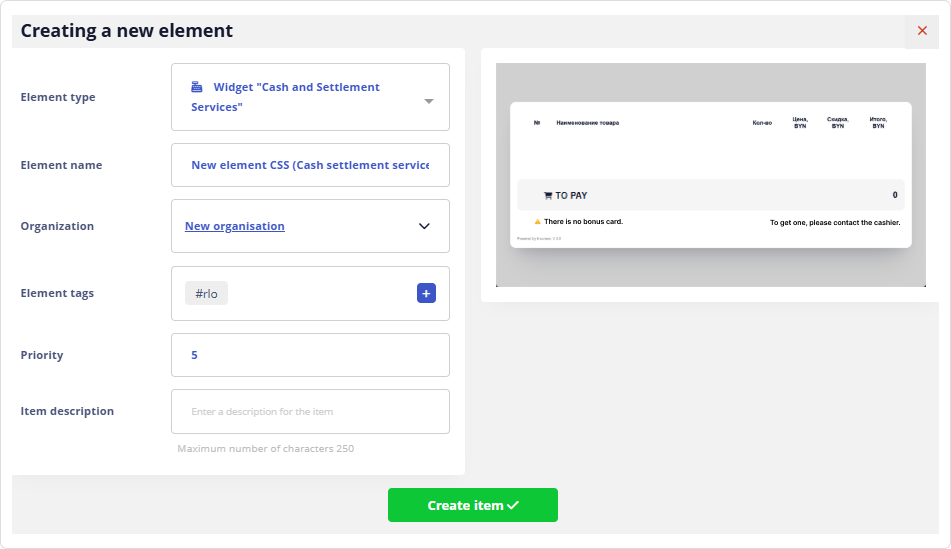Select the #rlo tag chip
This screenshot has width=951, height=549.
tap(206, 293)
